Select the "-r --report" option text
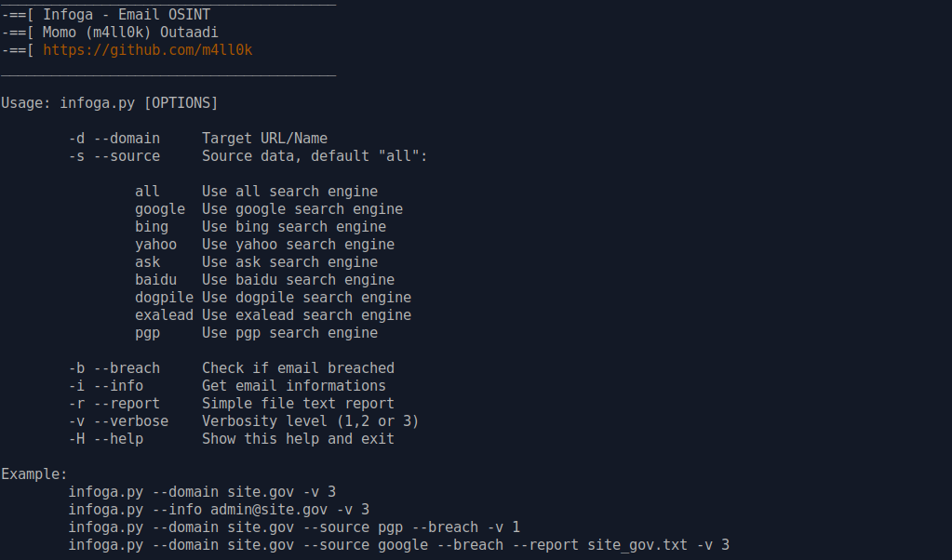Viewport: 952px width, 560px height. pos(114,404)
